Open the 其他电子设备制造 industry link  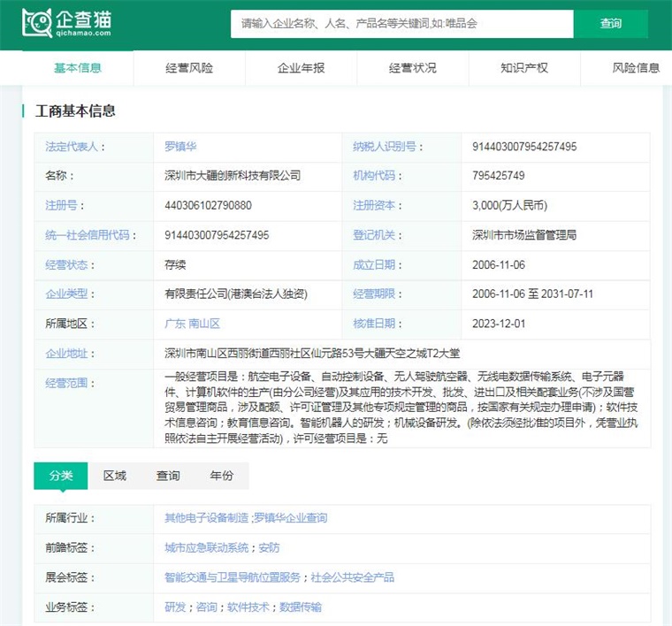point(207,518)
